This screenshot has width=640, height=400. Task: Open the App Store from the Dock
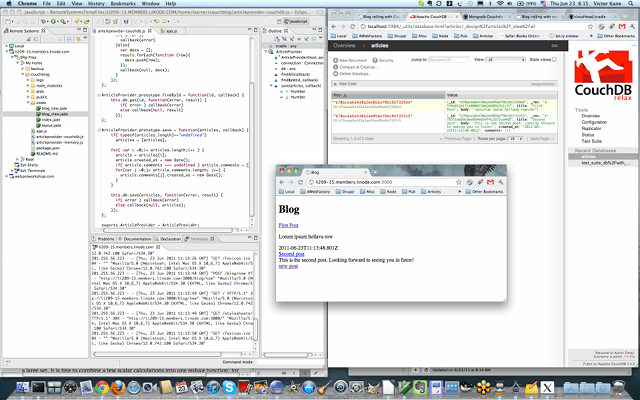[309, 387]
